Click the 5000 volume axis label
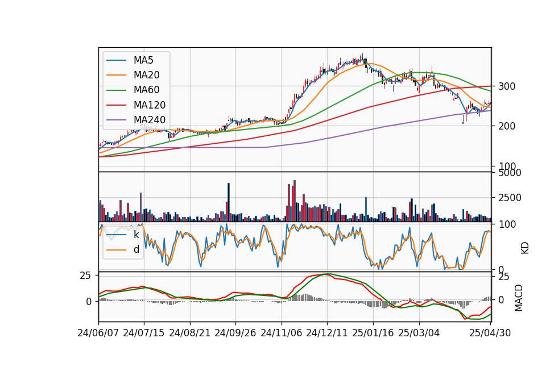 [x=510, y=173]
